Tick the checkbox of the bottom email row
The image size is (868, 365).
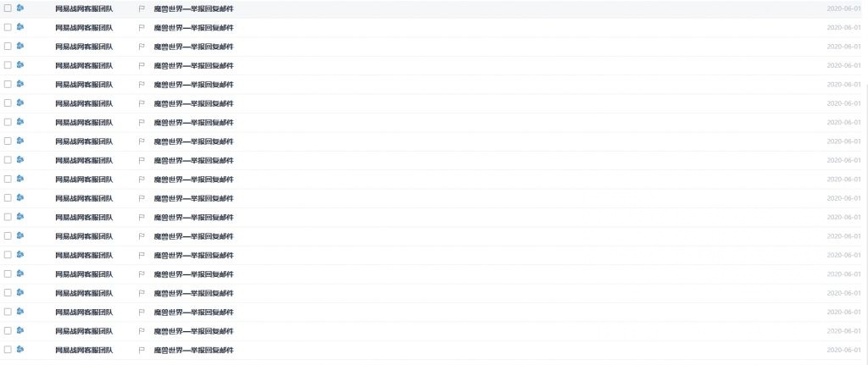8,350
